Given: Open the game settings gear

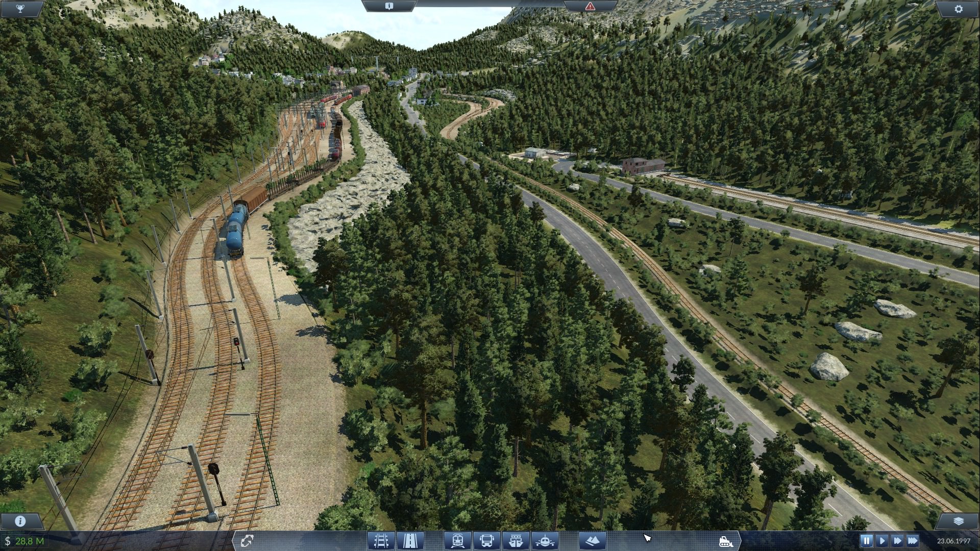Looking at the screenshot, I should pyautogui.click(x=959, y=9).
